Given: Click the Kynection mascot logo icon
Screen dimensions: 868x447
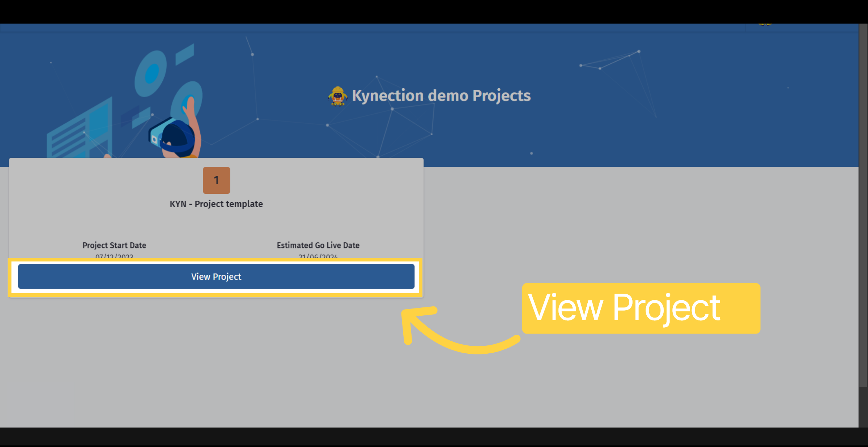Looking at the screenshot, I should pyautogui.click(x=337, y=96).
